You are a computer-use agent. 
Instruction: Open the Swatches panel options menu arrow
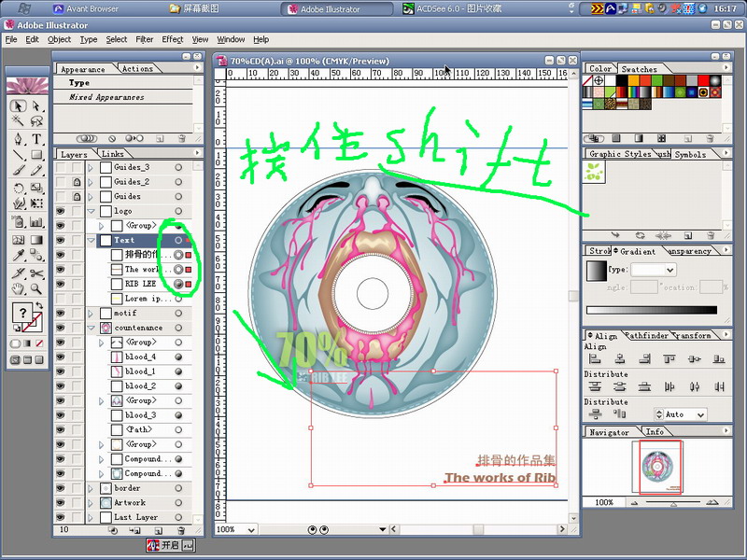click(x=726, y=67)
